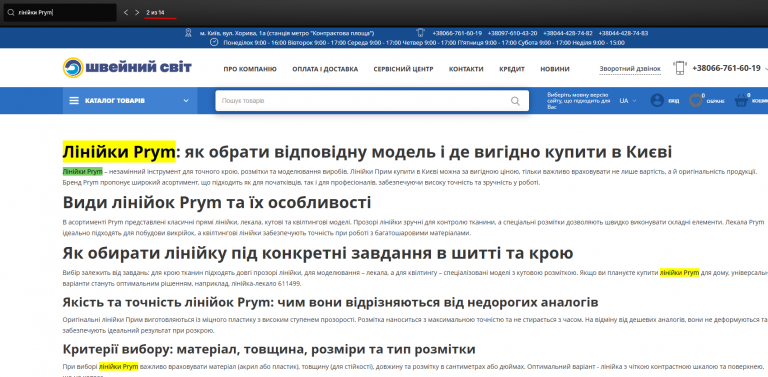
Task: Click the 2 из 14 match counter
Action: click(x=155, y=12)
